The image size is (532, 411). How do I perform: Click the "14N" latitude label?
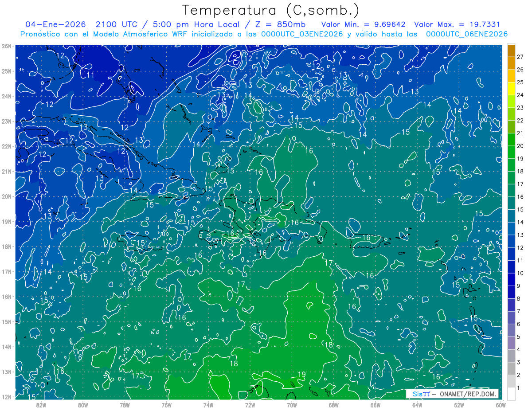coord(6,347)
